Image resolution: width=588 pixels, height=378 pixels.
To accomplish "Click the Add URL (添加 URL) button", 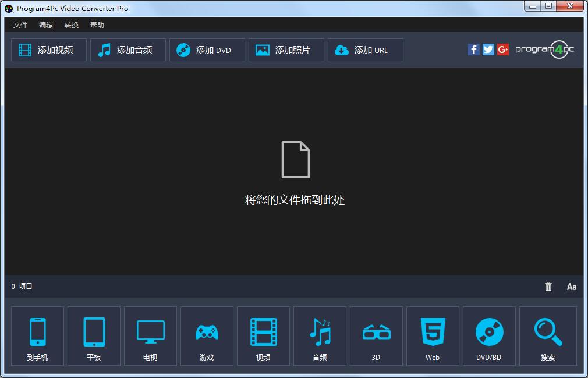I will [x=366, y=50].
